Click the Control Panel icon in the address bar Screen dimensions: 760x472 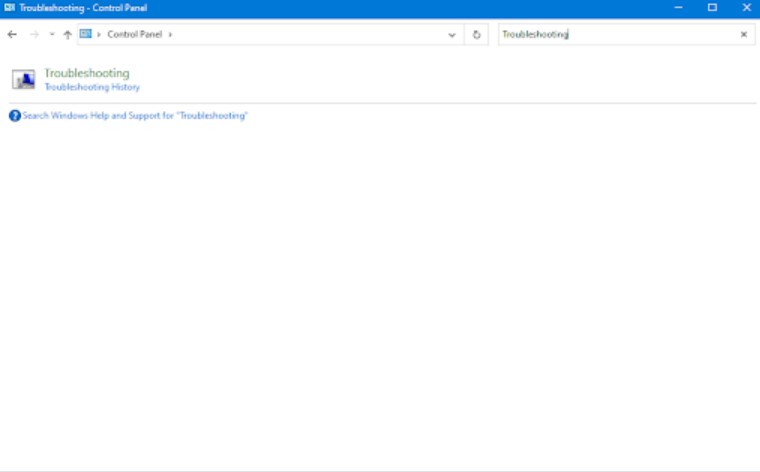point(86,34)
